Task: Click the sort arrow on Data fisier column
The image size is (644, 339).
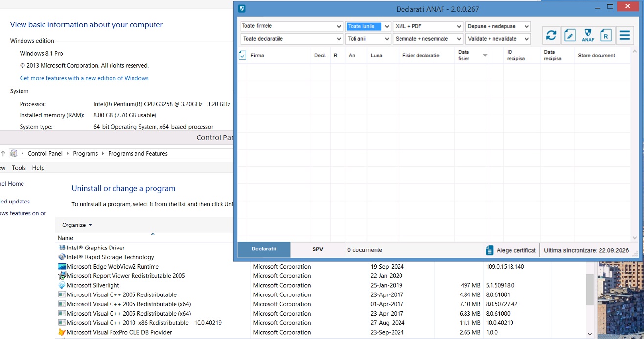Action: click(485, 55)
